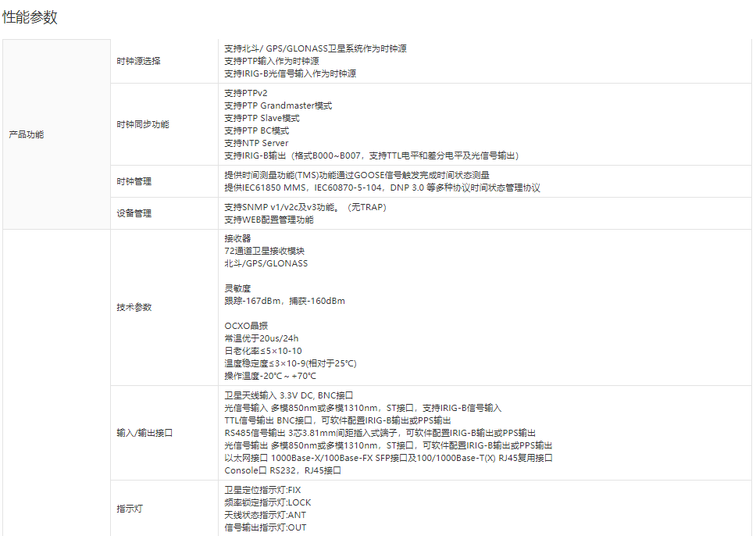This screenshot has height=536, width=756.
Task: Click the 支持NTP Server text line
Action: (x=256, y=143)
